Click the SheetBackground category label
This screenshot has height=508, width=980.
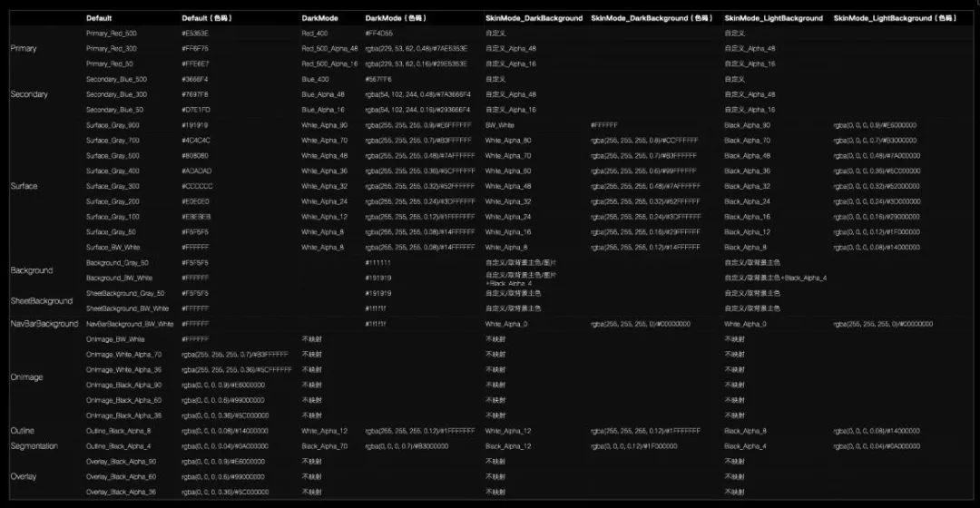tap(41, 300)
